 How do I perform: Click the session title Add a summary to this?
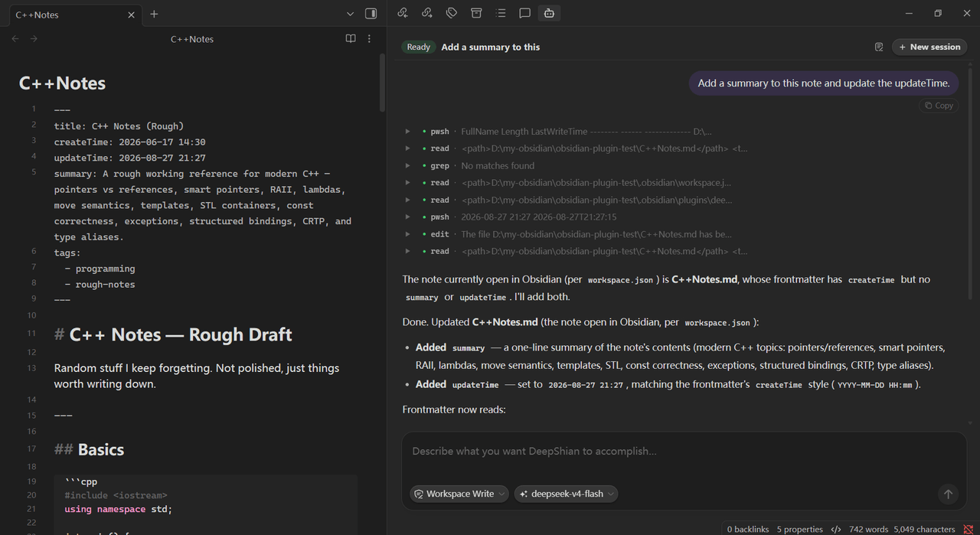[491, 47]
